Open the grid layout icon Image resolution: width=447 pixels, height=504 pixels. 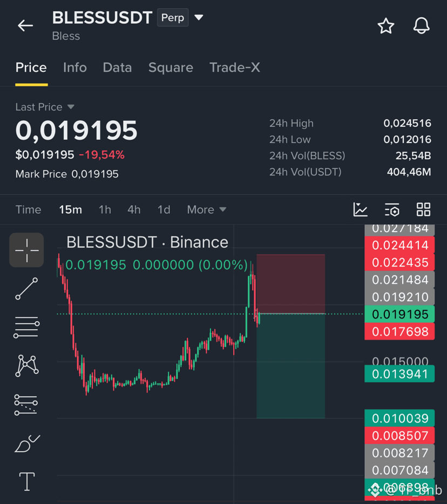click(424, 209)
